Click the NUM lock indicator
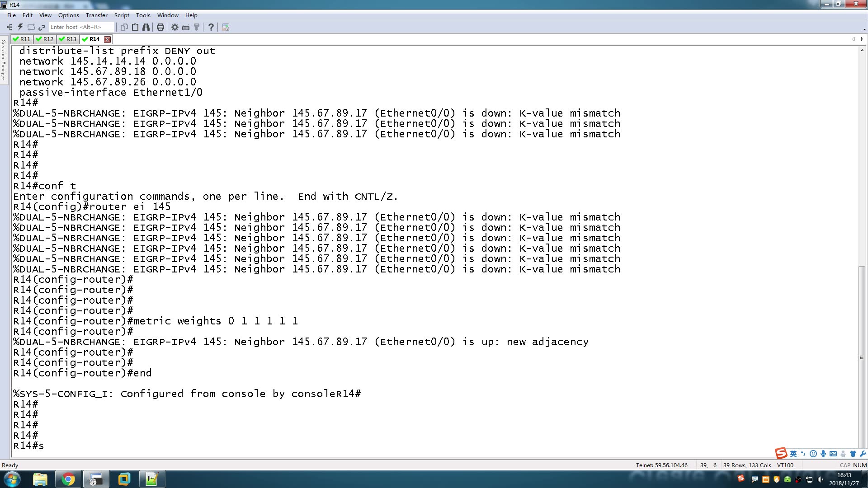 pyautogui.click(x=860, y=465)
